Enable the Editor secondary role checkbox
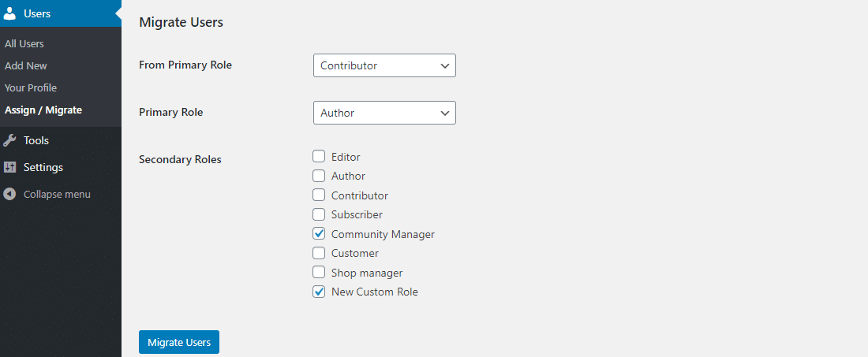This screenshot has width=868, height=357. point(319,157)
